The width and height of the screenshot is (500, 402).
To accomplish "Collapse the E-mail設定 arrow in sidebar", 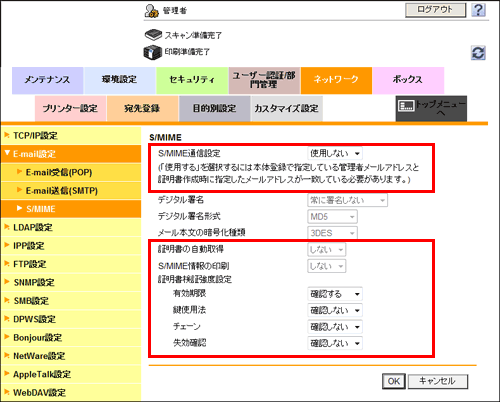I will click(x=7, y=153).
